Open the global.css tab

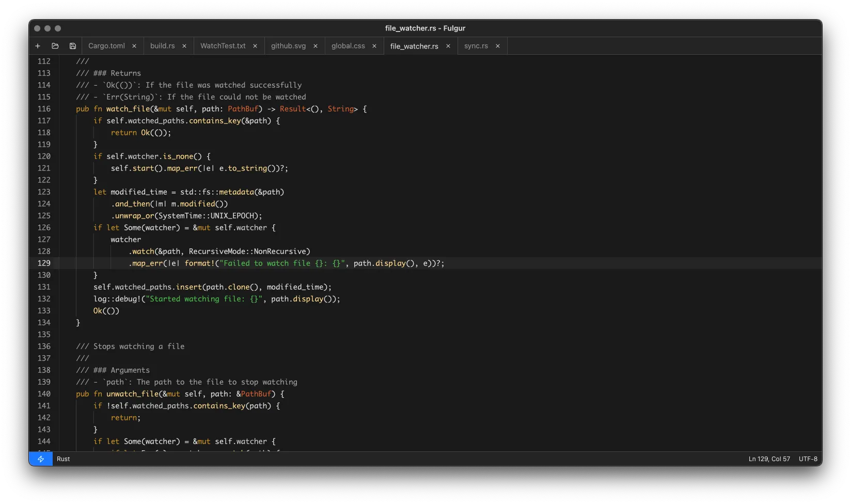click(348, 46)
